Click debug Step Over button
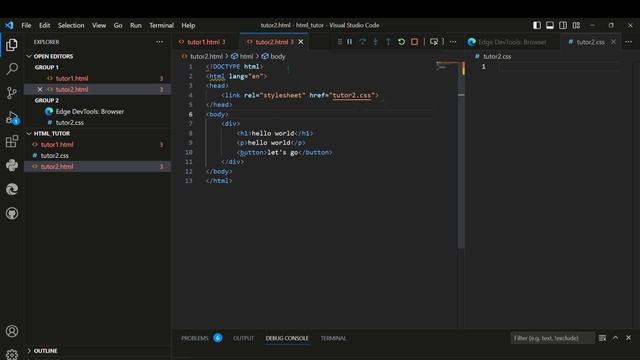The width and height of the screenshot is (640, 360). (362, 42)
